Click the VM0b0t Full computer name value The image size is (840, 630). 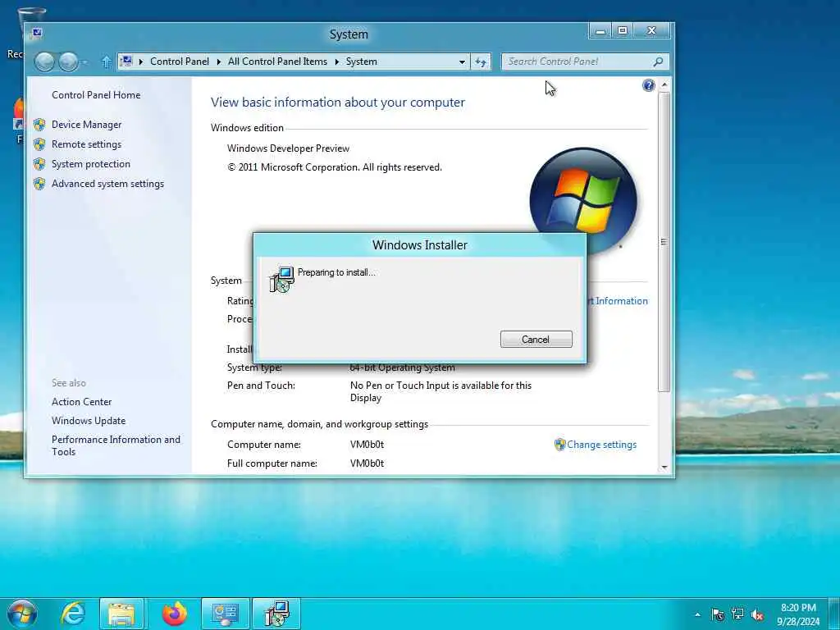pos(367,463)
